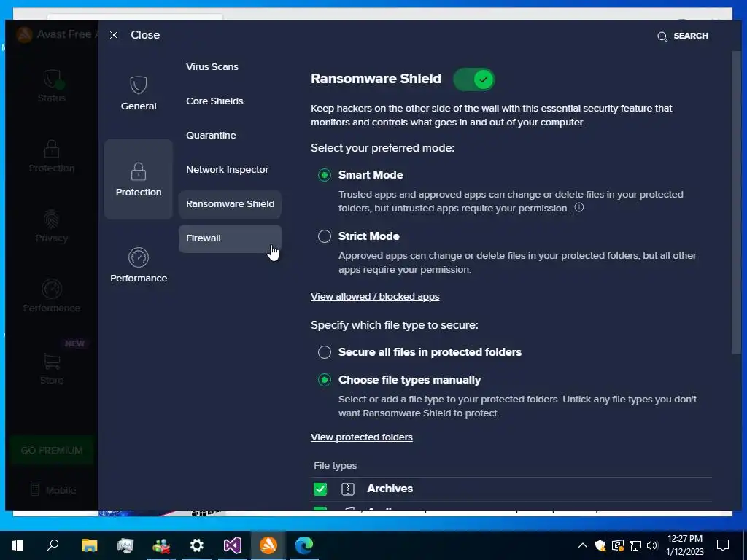This screenshot has width=747, height=560.
Task: Open Firewall settings
Action: [230, 238]
